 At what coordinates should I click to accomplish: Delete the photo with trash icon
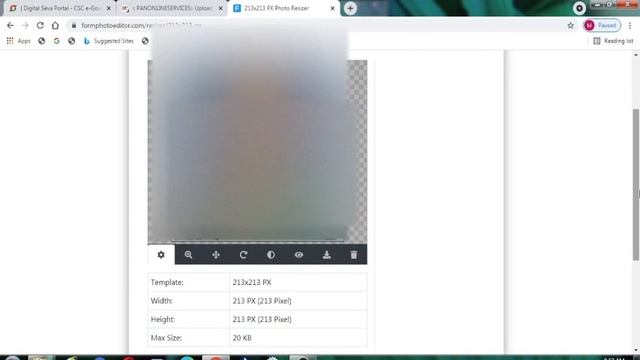click(354, 255)
